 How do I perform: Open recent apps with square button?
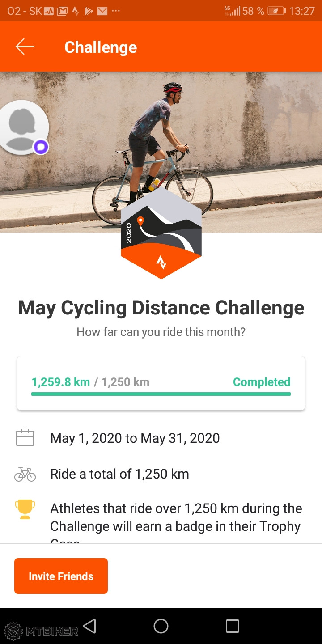coord(232,626)
